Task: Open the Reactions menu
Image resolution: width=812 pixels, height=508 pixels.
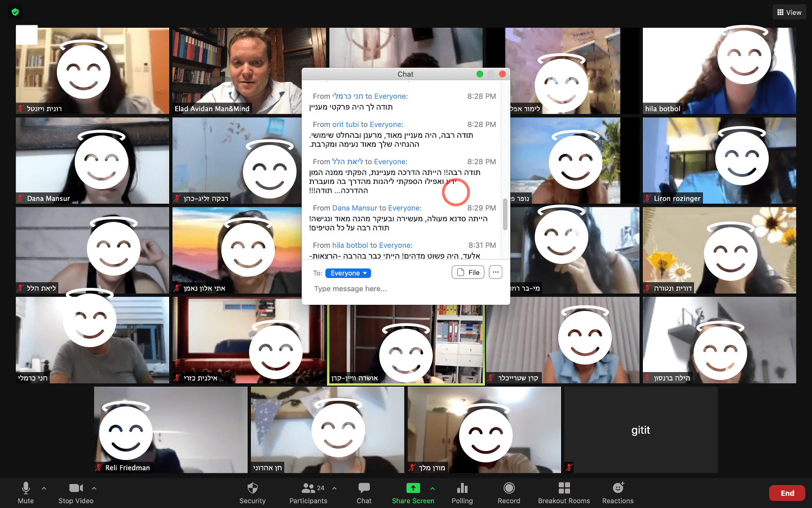Action: coord(617,492)
